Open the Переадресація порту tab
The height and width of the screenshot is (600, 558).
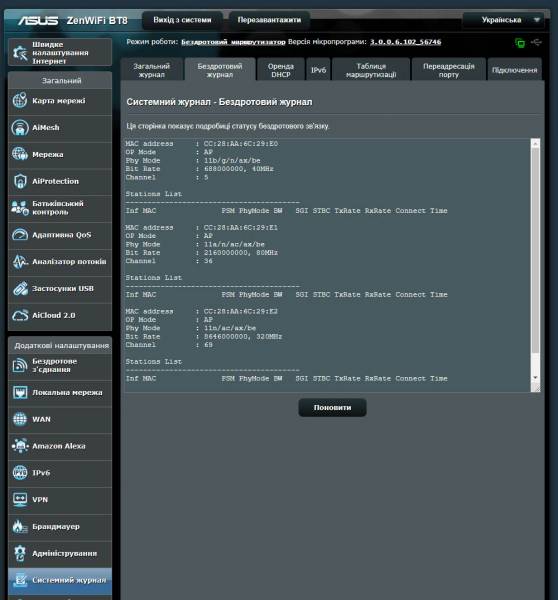coord(449,70)
